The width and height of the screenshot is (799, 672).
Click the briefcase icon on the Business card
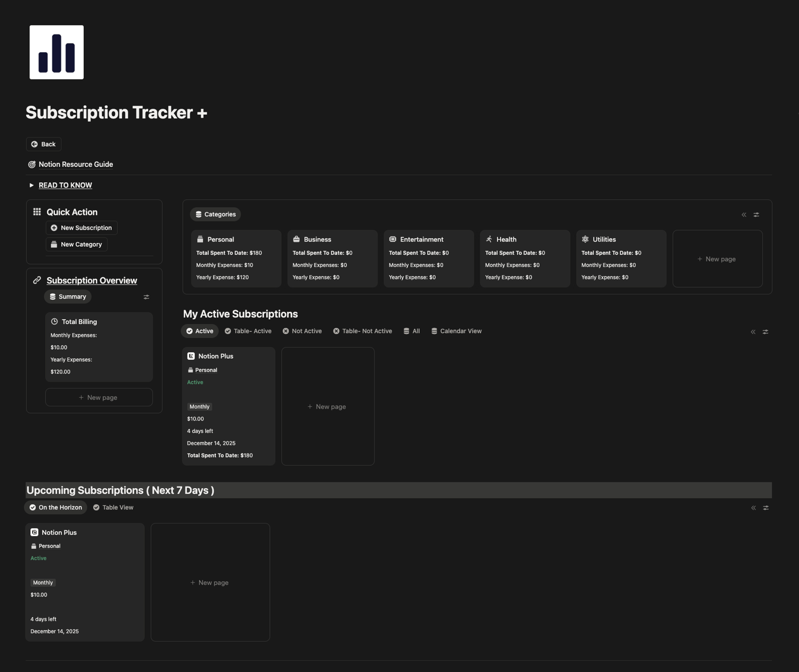pos(297,239)
